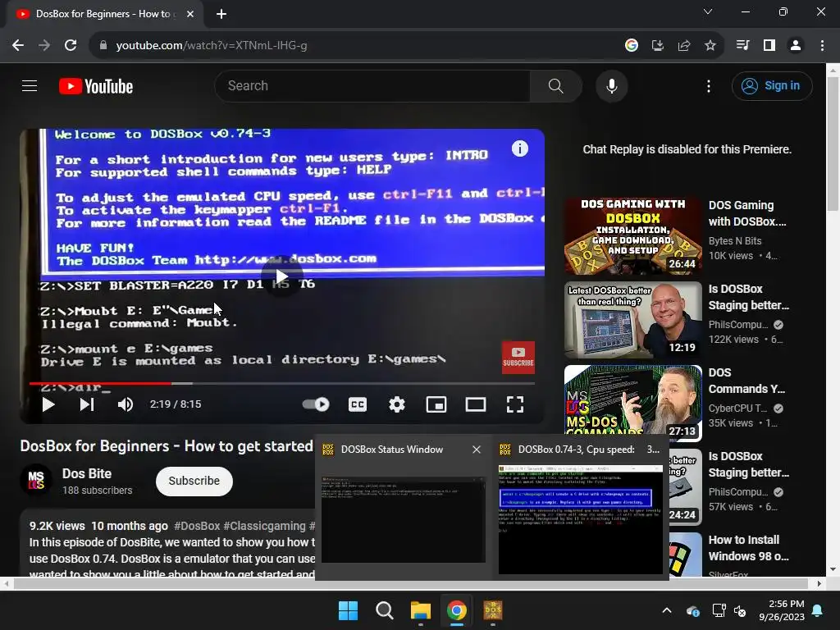
Task: Focus the YouTube Search field
Action: pyautogui.click(x=372, y=85)
